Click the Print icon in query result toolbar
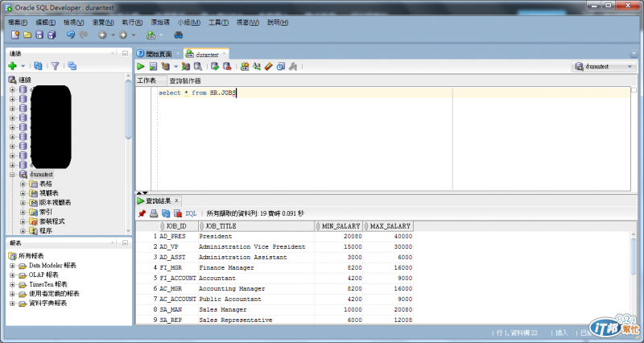Image resolution: width=644 pixels, height=343 pixels. point(154,213)
